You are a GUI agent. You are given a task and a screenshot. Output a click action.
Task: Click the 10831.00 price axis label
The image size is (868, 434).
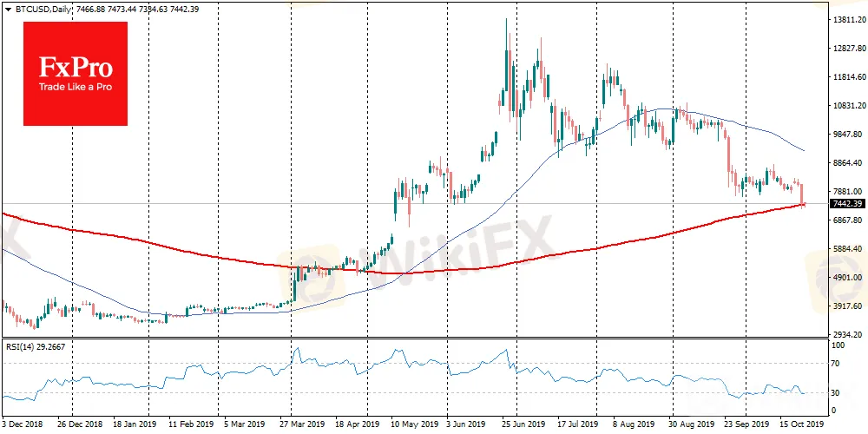coord(848,105)
